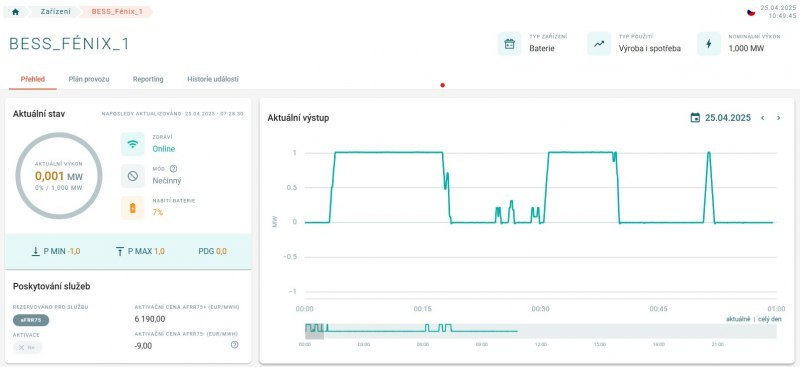Click the battery charge icon

coord(133,208)
